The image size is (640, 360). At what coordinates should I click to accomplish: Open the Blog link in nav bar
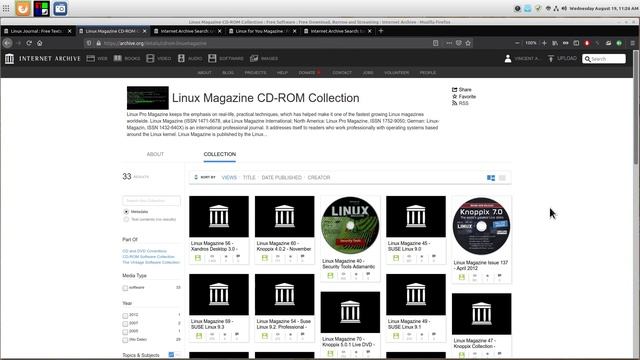tap(228, 73)
